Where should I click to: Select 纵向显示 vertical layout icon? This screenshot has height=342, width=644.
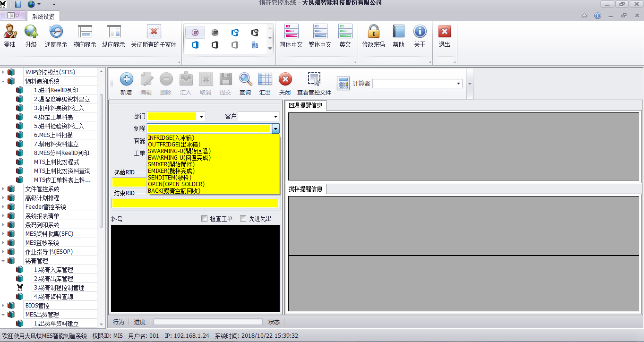(114, 32)
